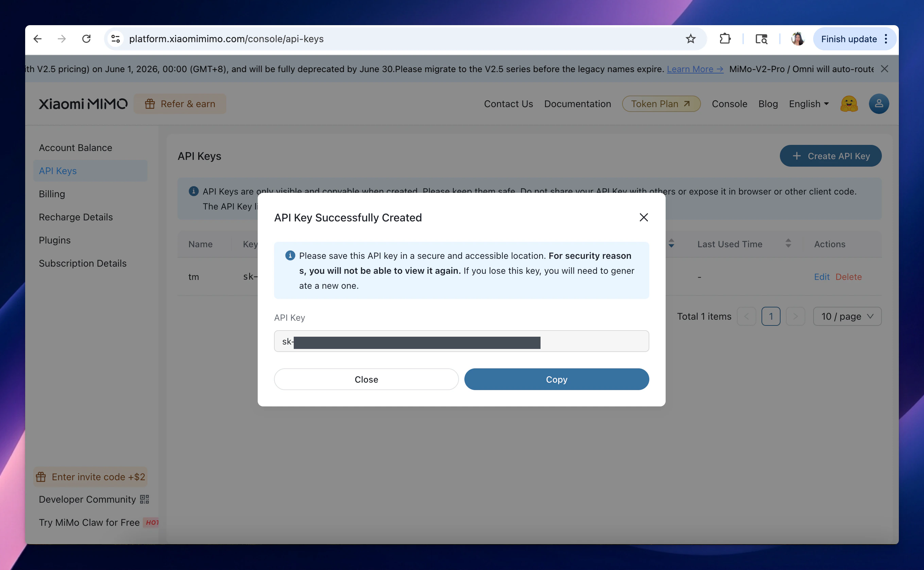Click Edit for the tm key
This screenshot has width=924, height=570.
tap(821, 277)
